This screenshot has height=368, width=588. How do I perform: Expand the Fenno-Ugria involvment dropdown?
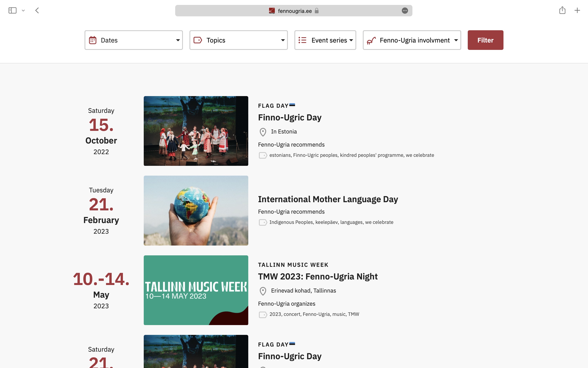[412, 40]
